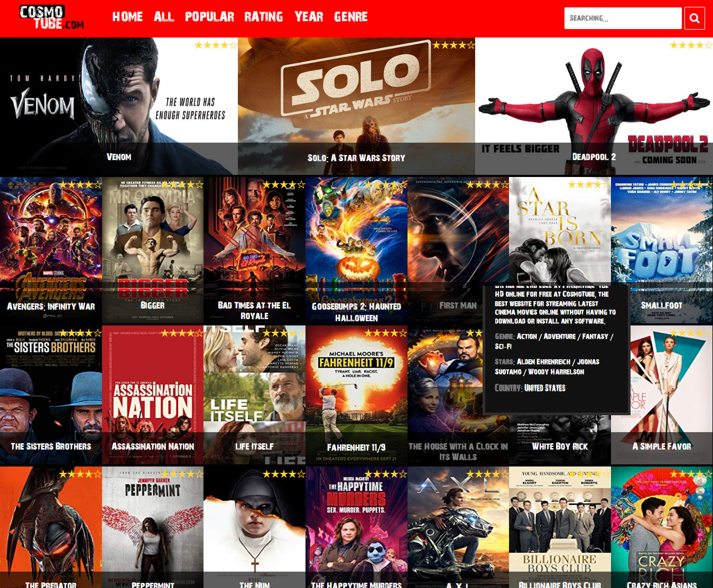Viewport: 713px width, 588px height.
Task: Open the White Boy Rick title link
Action: click(x=560, y=446)
